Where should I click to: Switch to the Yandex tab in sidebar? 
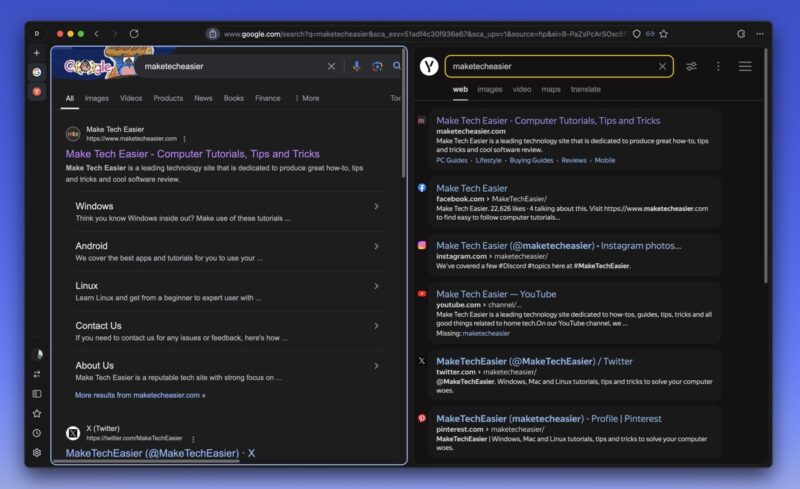tap(37, 92)
